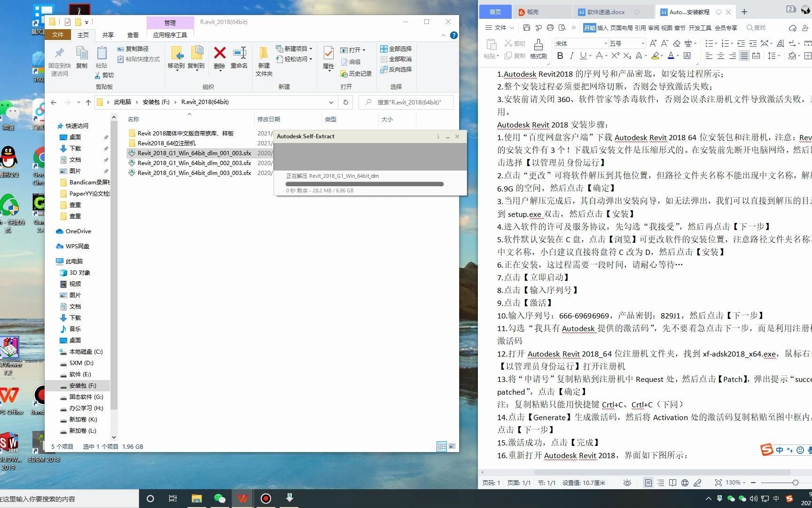The image size is (812, 508).
Task: Click the WPS save icon
Action: (527, 28)
